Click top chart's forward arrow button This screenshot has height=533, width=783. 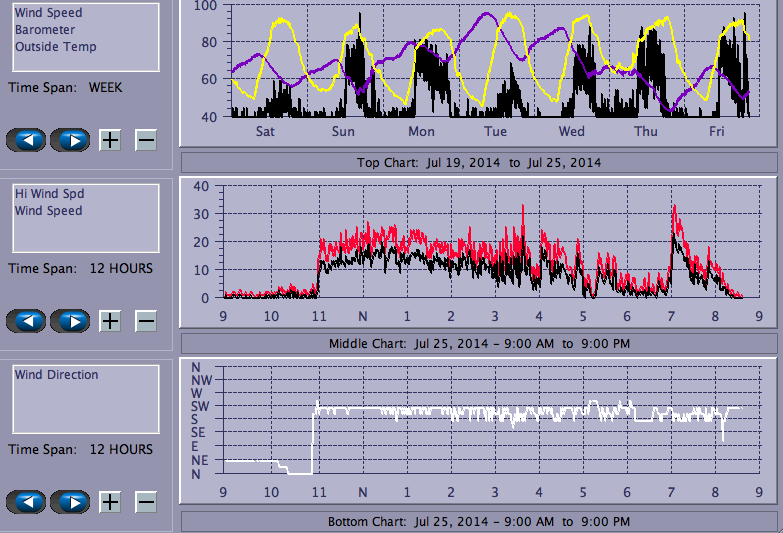[70, 140]
